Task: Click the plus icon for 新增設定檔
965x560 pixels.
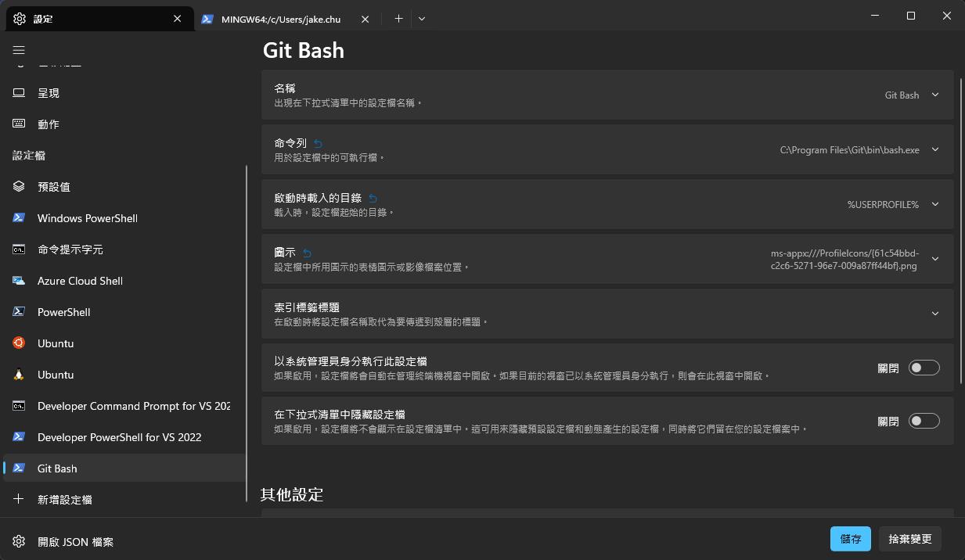Action: coord(19,499)
